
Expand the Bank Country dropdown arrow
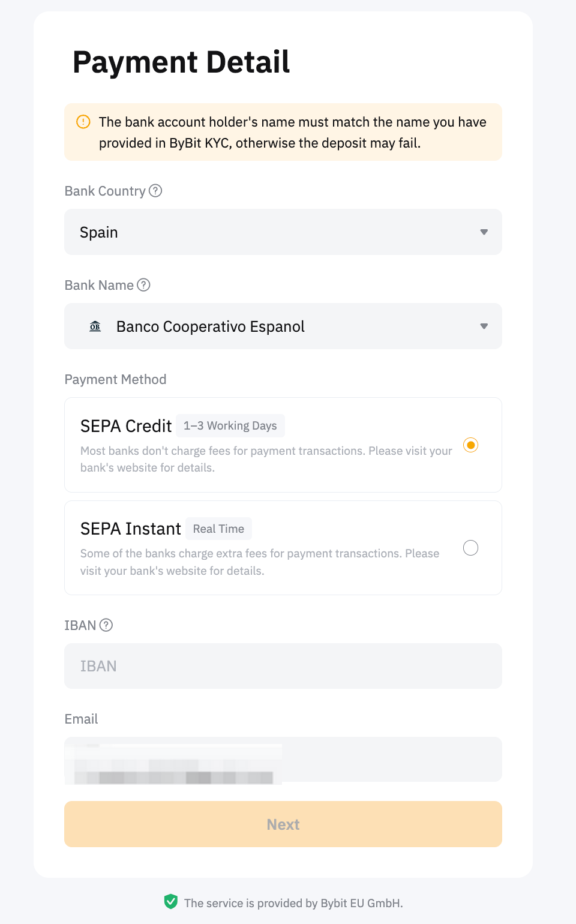click(484, 232)
